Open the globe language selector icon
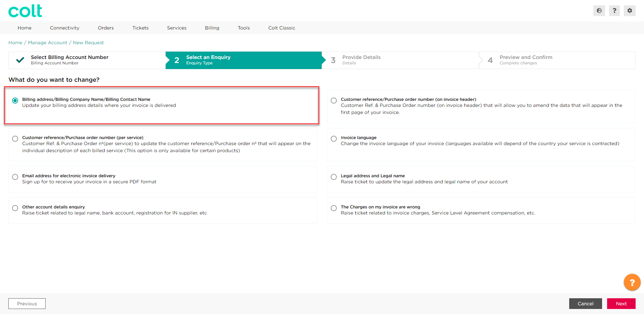The height and width of the screenshot is (314, 644). (x=599, y=11)
